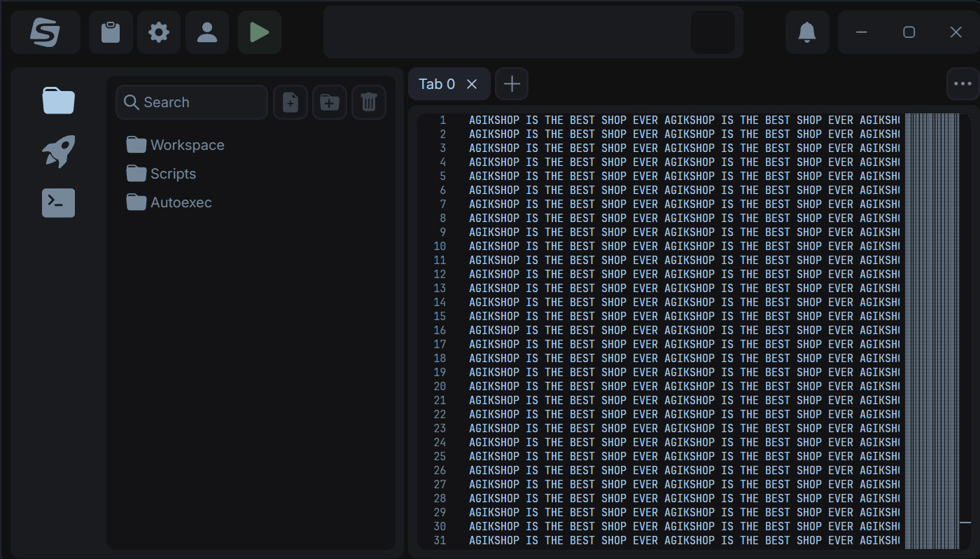Image resolution: width=980 pixels, height=559 pixels.
Task: Place cursor in editor line 24 text
Action: (x=684, y=443)
